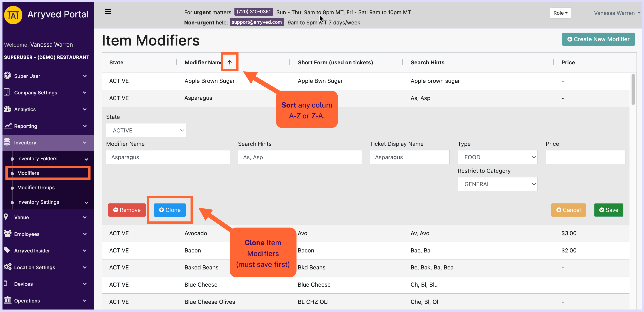Open Modifier Groups sidebar item
644x312 pixels.
tap(36, 187)
